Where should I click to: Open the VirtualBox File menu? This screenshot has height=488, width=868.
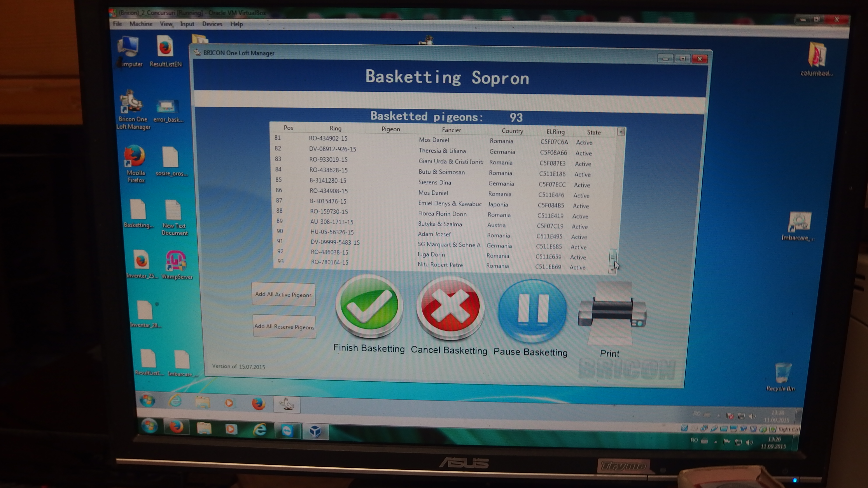(x=117, y=24)
